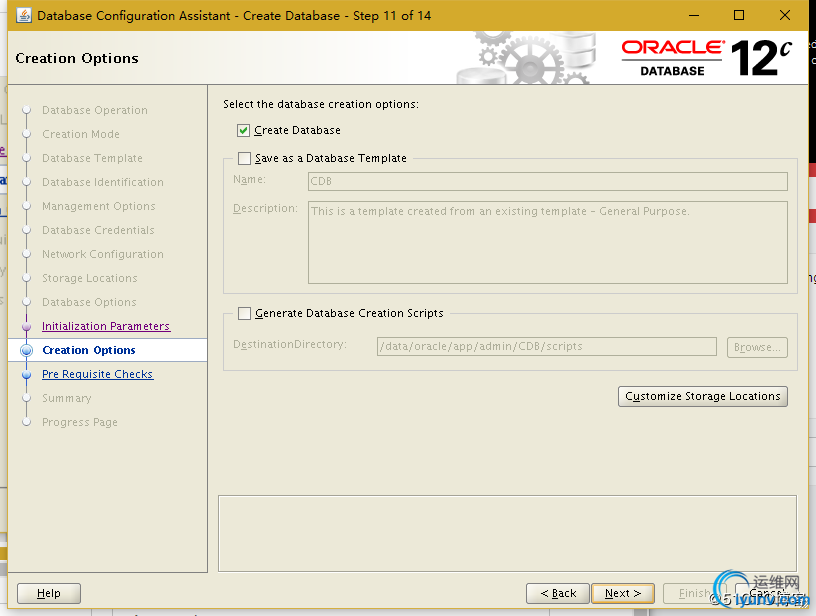Image resolution: width=816 pixels, height=616 pixels.
Task: Minimize the Database Configuration Assistant window
Action: [692, 16]
